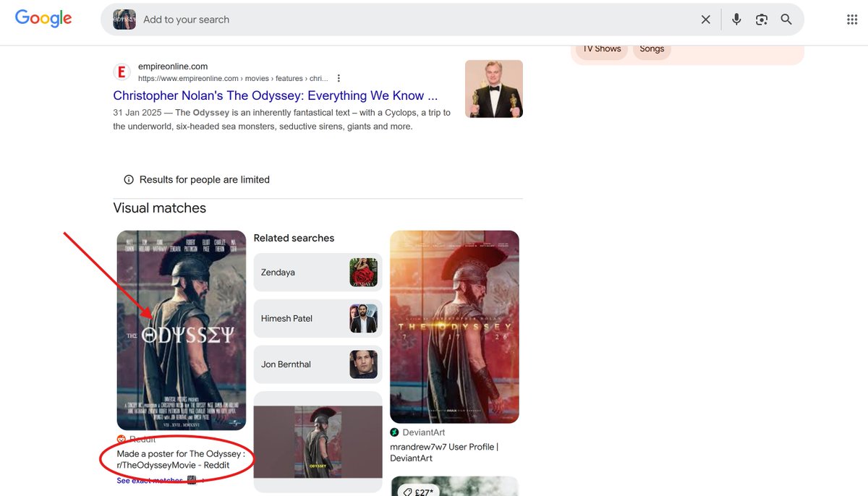Open the empireonline.com result options menu
This screenshot has width=868, height=496.
[339, 78]
